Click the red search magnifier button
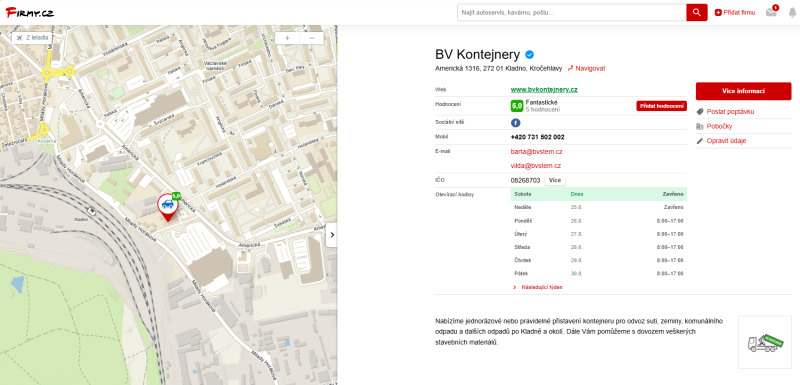800x385 pixels. click(696, 12)
